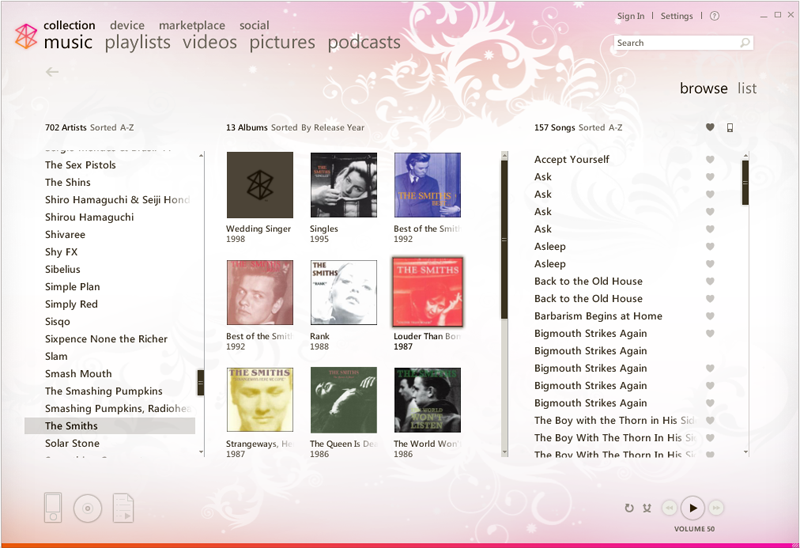
Task: Switch to list view
Action: pos(747,88)
